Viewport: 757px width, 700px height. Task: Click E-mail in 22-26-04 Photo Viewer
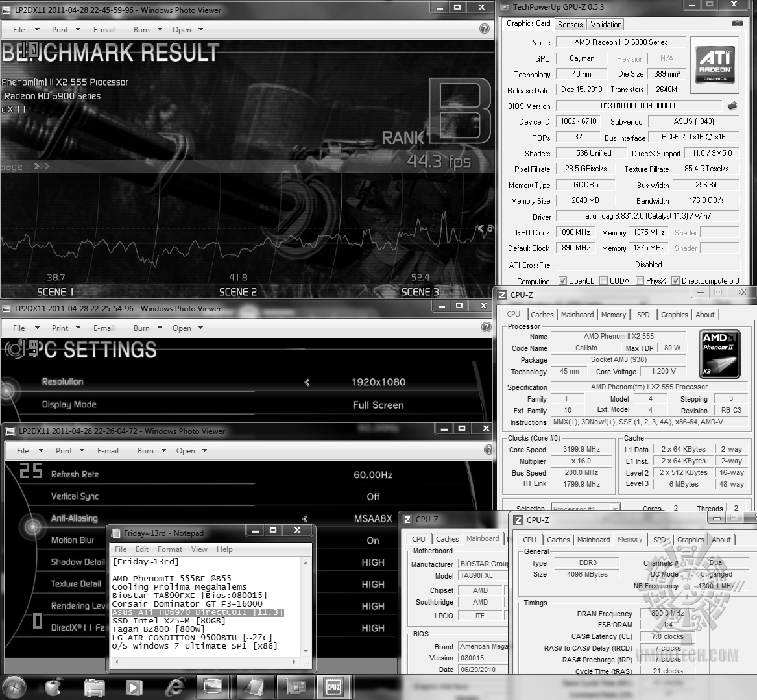point(108,450)
